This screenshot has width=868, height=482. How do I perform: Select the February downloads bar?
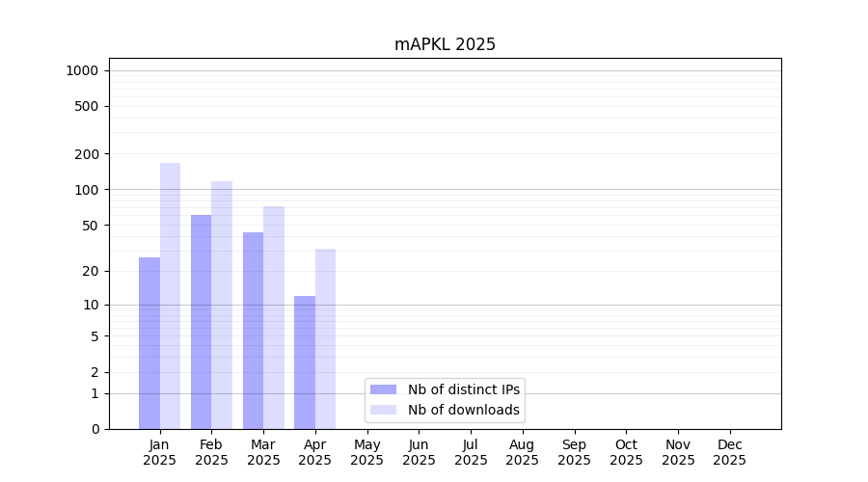pyautogui.click(x=222, y=305)
